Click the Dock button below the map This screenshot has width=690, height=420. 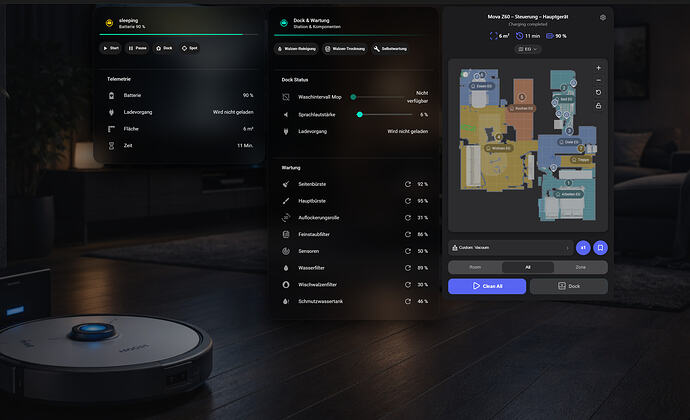coord(569,286)
